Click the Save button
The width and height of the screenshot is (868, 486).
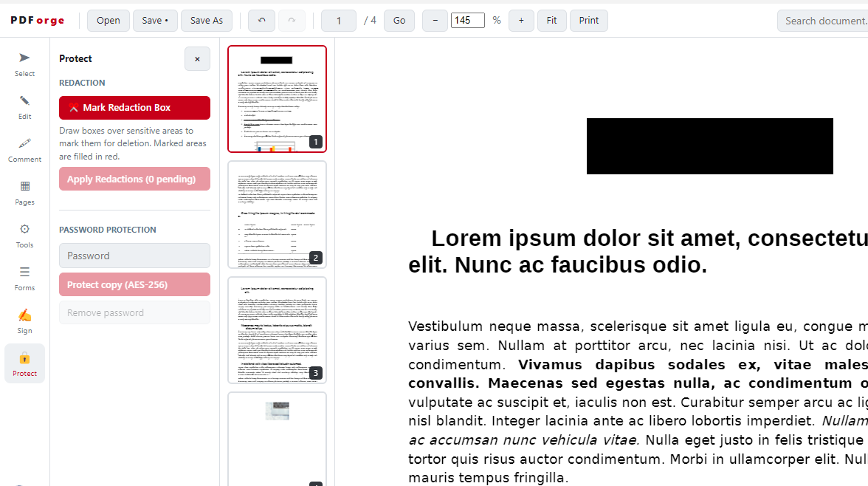coord(155,21)
